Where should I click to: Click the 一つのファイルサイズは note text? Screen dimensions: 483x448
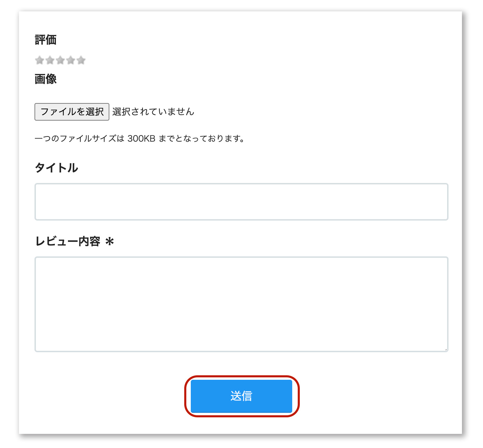coord(79,139)
